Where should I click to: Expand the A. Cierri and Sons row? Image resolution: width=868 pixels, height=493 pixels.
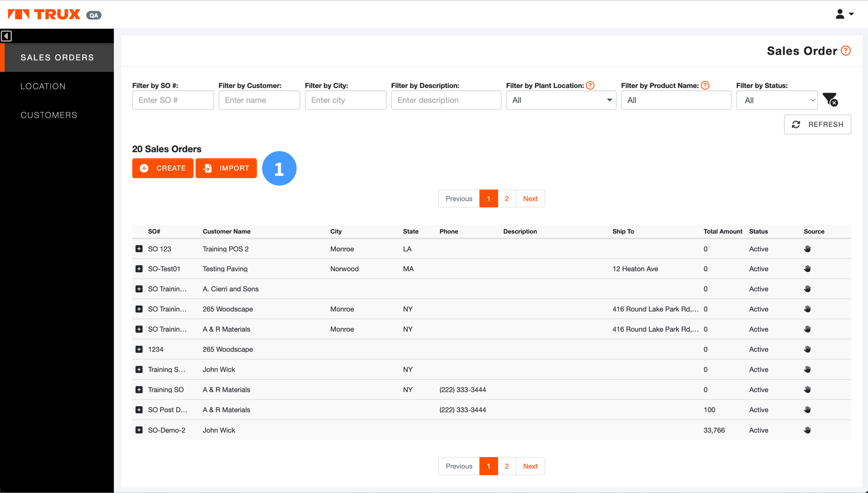tap(139, 289)
